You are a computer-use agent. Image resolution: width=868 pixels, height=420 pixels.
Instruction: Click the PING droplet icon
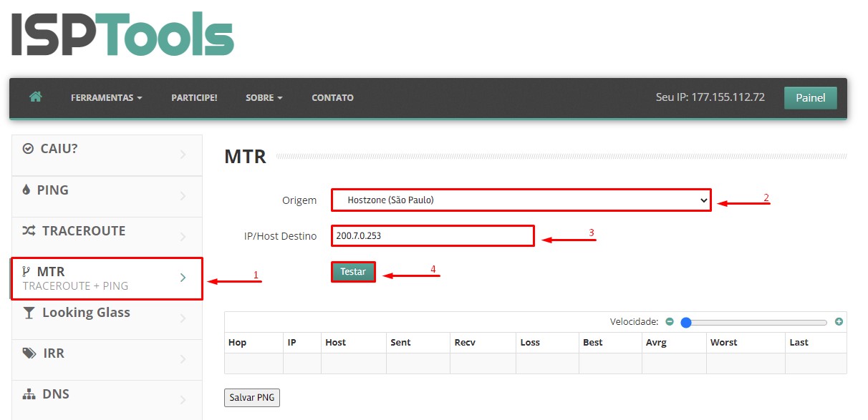point(26,190)
